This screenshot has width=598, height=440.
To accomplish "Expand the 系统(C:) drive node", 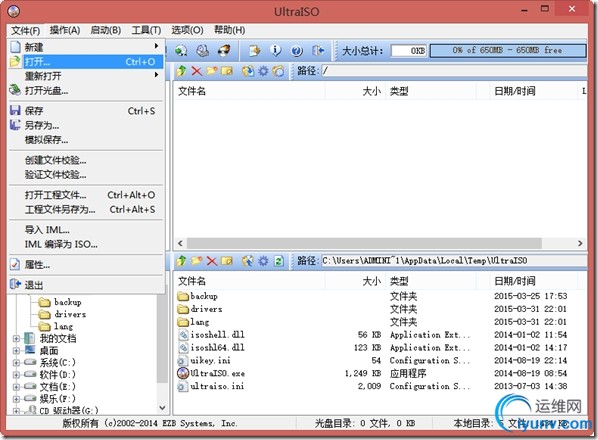I will point(16,363).
